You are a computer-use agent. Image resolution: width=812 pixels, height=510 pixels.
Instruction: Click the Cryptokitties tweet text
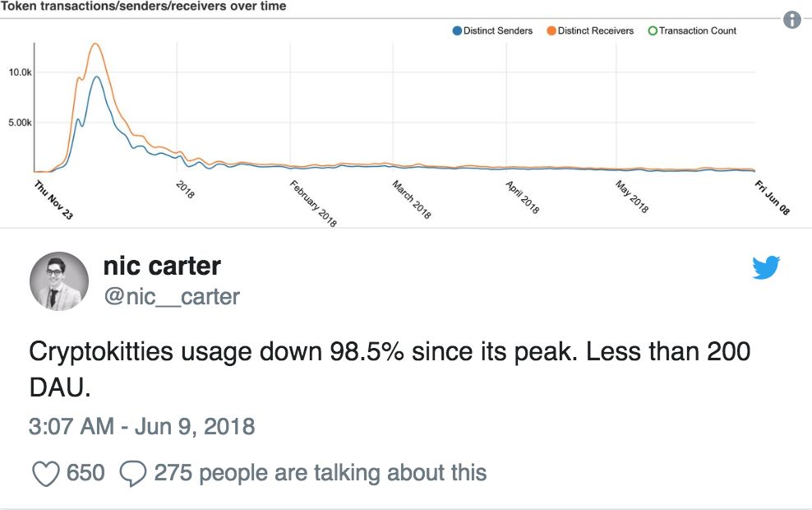pyautogui.click(x=390, y=369)
